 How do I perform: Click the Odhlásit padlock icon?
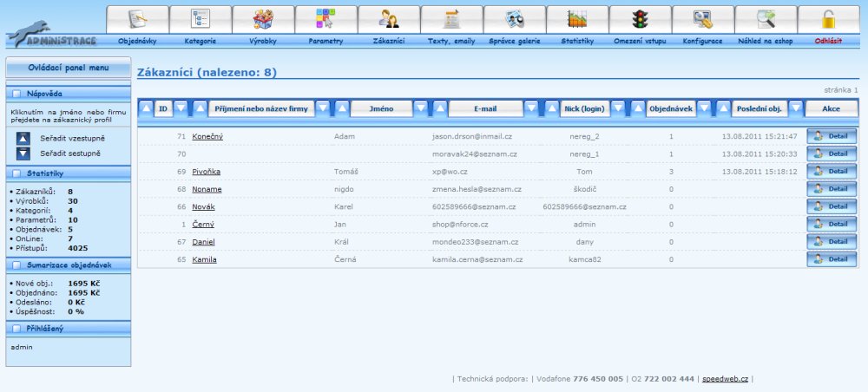pos(827,20)
